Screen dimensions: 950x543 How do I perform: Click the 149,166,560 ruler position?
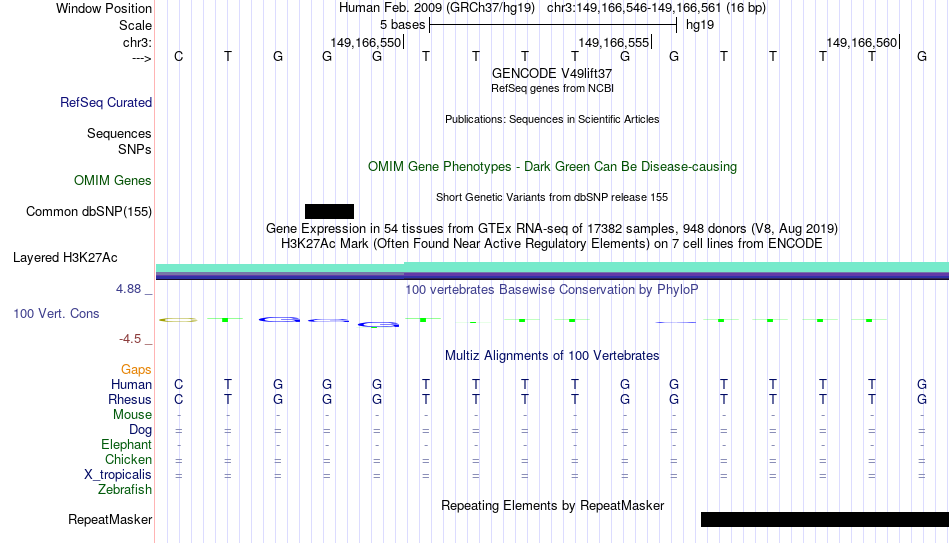862,42
